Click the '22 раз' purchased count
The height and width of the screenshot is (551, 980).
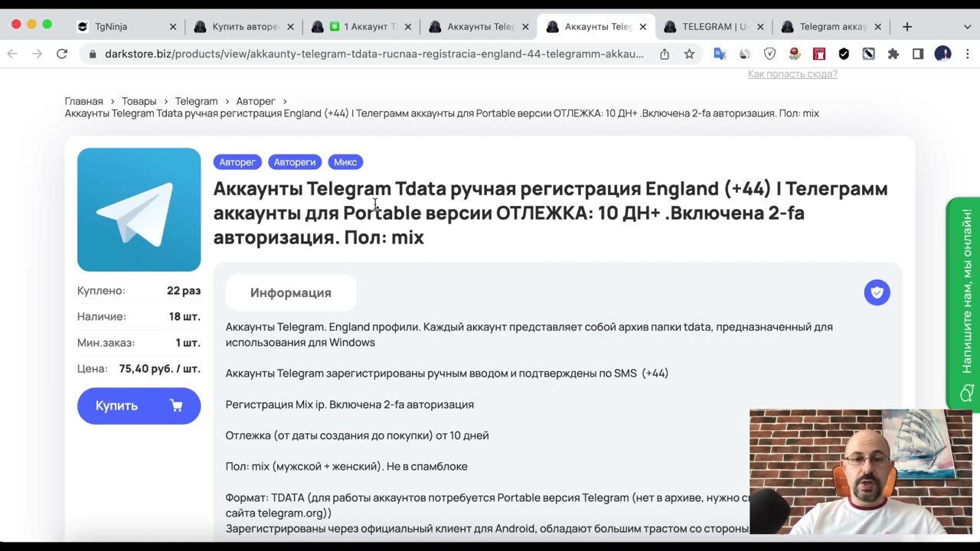tap(184, 291)
